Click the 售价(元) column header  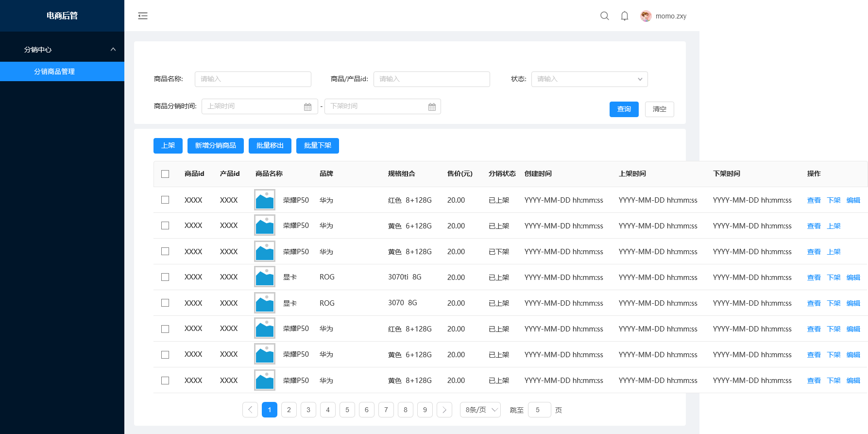click(x=460, y=174)
